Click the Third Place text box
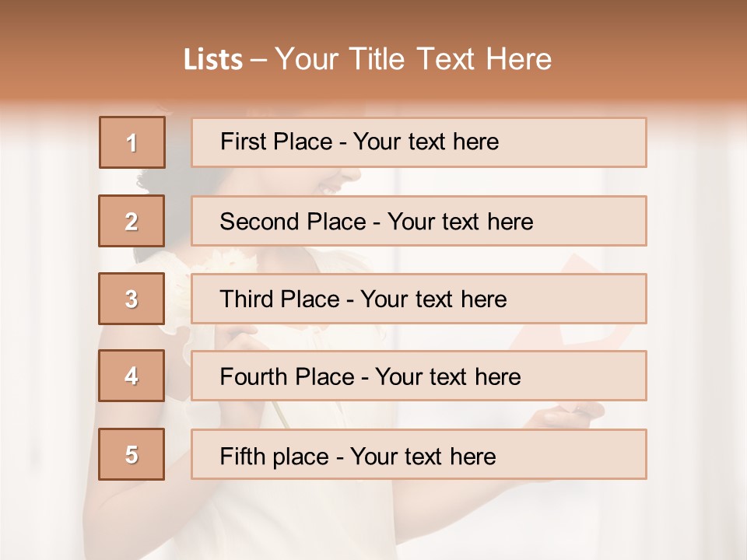Screen dimensions: 747x560 (419, 299)
